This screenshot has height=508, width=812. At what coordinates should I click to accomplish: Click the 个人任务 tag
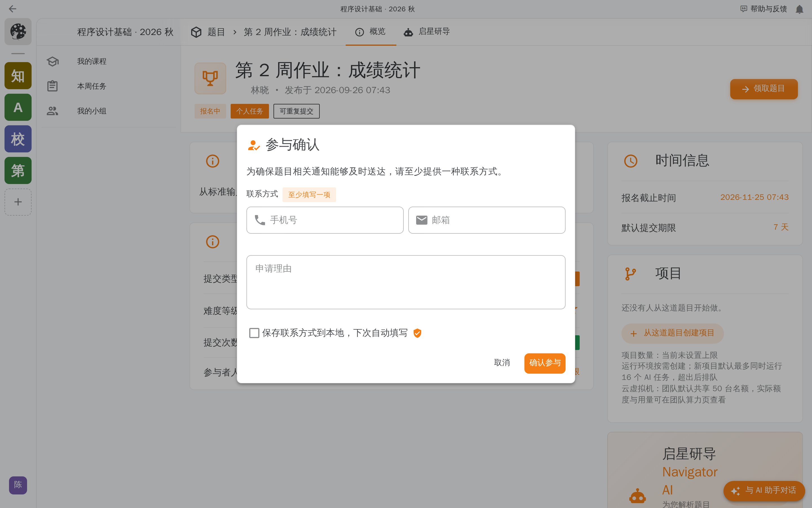point(250,111)
